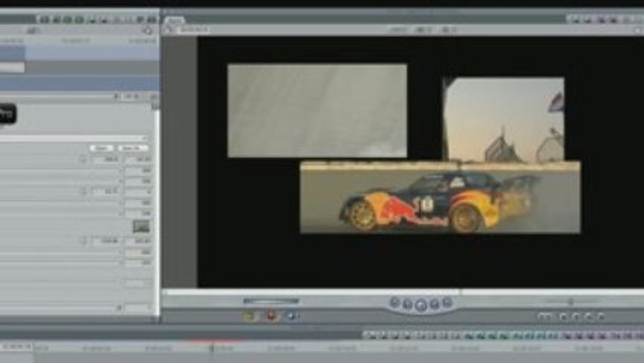Click the first button in the top-right toolbar cluster

574,20
